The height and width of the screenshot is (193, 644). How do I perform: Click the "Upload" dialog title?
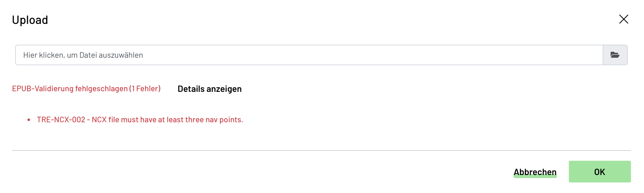(x=30, y=20)
